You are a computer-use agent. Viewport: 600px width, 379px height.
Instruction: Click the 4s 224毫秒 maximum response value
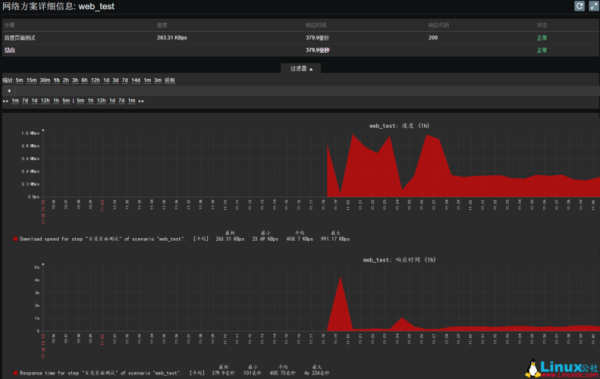316,373
